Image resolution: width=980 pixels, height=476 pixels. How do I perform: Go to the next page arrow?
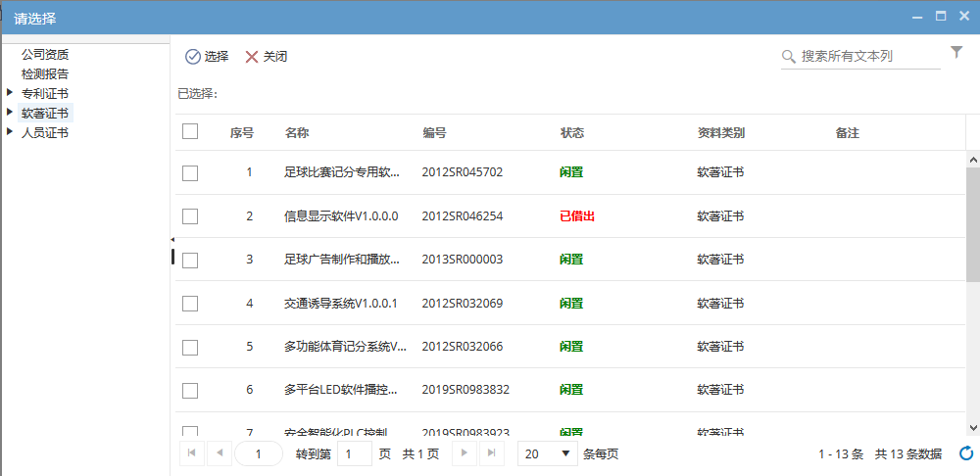point(464,453)
